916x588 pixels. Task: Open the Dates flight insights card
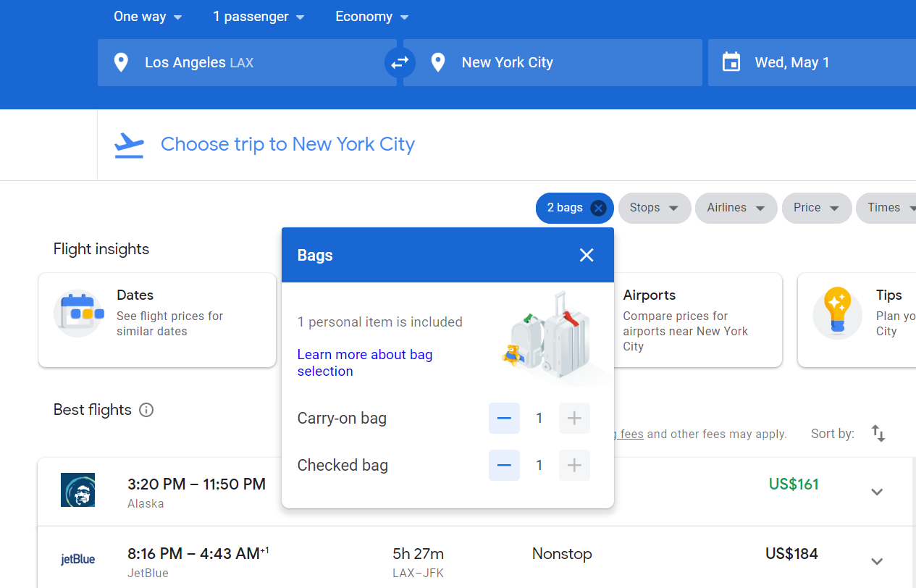click(157, 320)
